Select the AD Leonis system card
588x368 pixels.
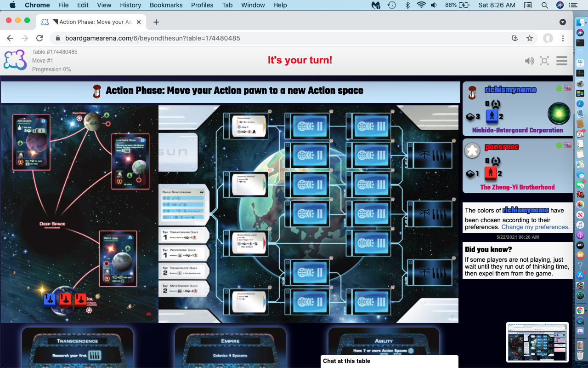click(x=31, y=142)
